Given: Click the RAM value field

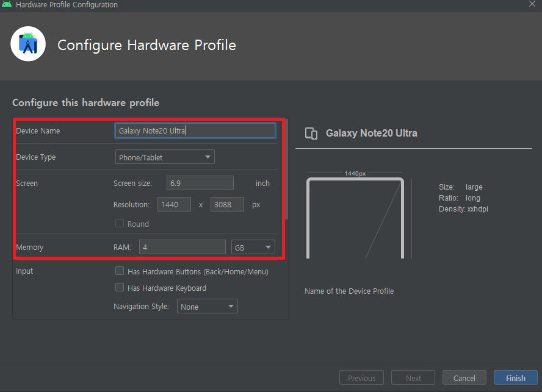Looking at the screenshot, I should [182, 248].
